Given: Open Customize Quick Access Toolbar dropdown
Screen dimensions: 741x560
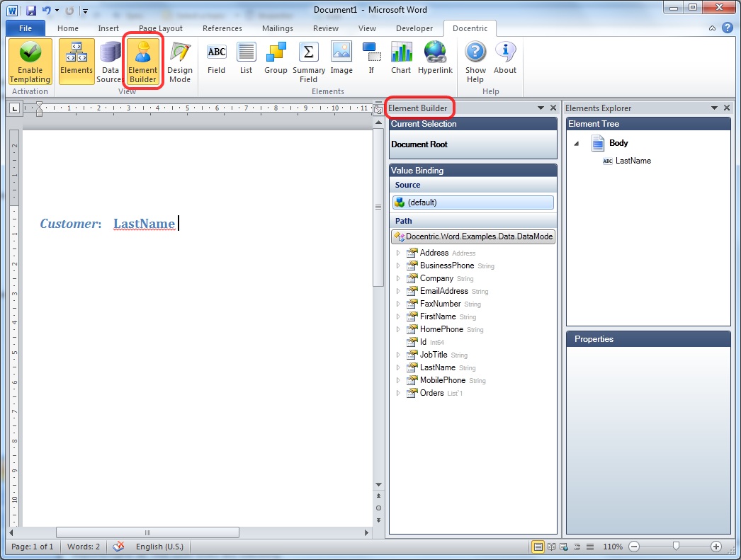Looking at the screenshot, I should (86, 11).
